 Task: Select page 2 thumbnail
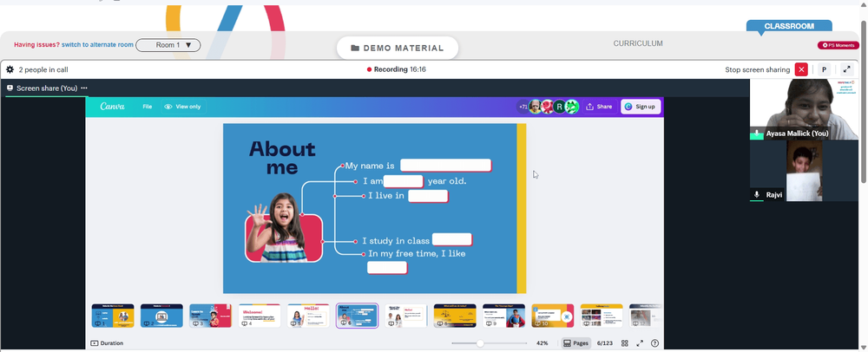click(161, 316)
